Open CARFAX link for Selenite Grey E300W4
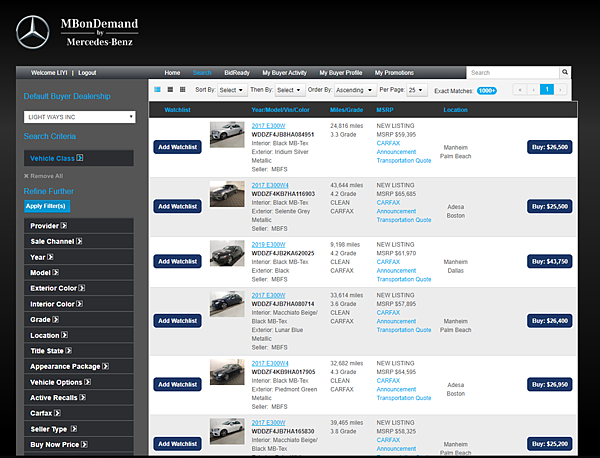600x458 pixels. [388, 202]
